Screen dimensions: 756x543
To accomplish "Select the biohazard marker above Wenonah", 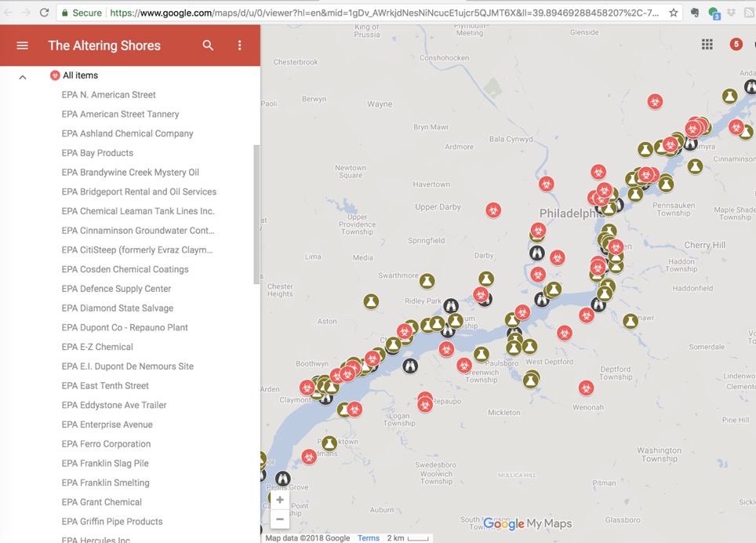I will [586, 388].
